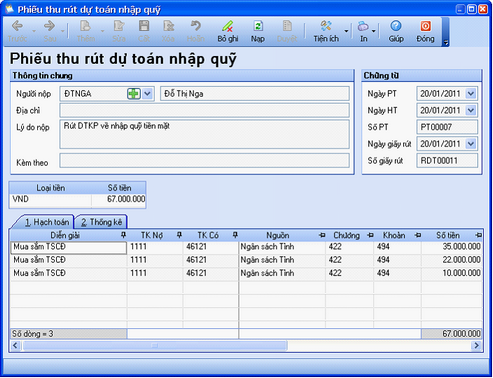Expand Tiện ích dropdown arrow

(346, 31)
